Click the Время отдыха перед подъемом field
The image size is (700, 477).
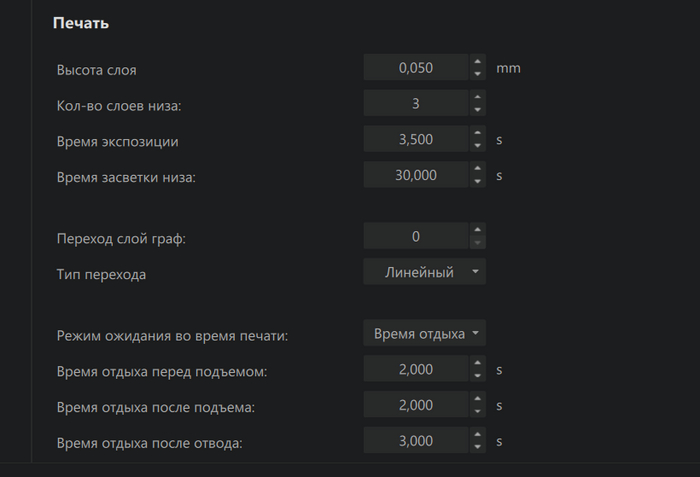point(415,370)
